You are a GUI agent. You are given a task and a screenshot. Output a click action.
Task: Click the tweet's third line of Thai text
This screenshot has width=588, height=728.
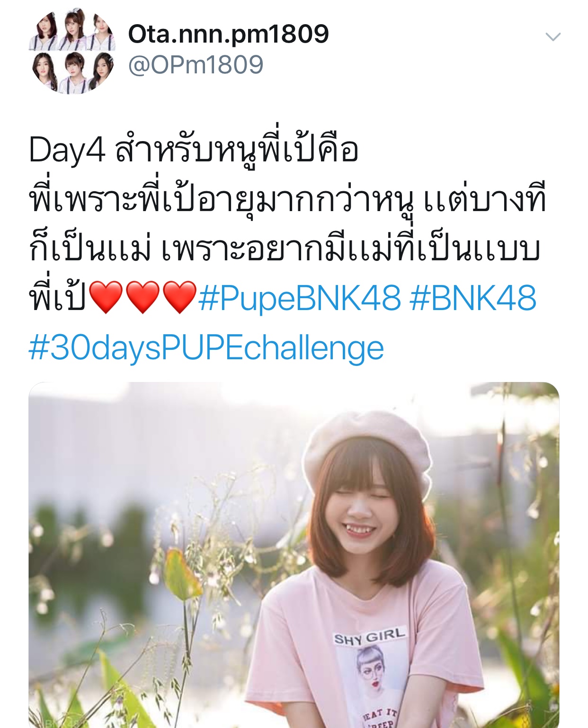tap(285, 249)
